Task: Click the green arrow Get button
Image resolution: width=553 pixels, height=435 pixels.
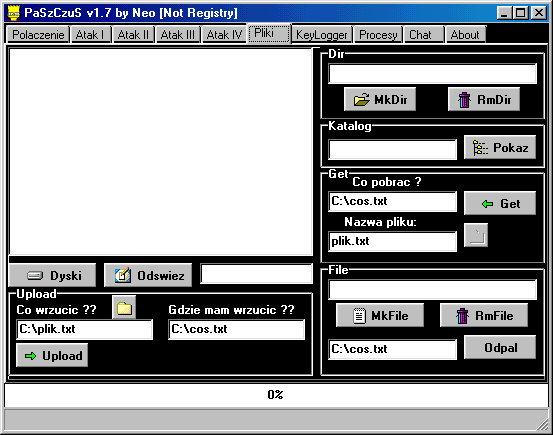Action: click(x=500, y=203)
